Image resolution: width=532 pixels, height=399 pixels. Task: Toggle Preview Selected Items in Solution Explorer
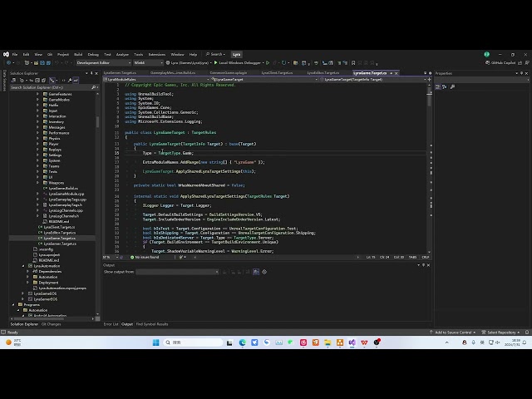(76, 81)
